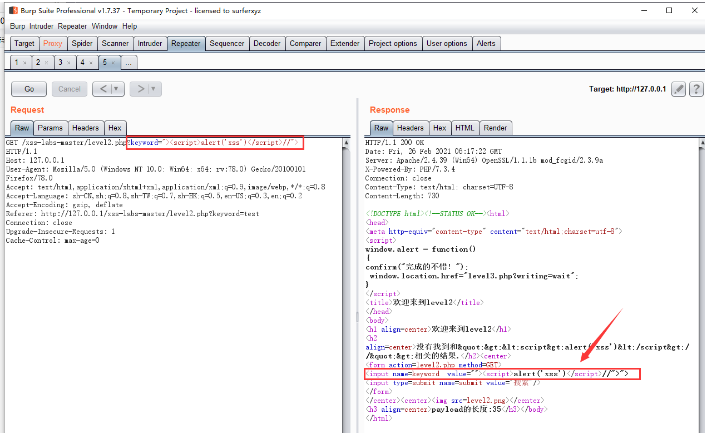This screenshot has width=705, height=433.
Task: Open the Project options tab
Action: tap(393, 43)
